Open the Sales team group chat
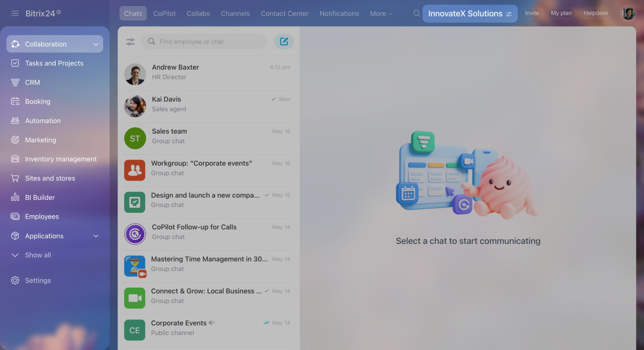Viewport: 644px width, 350px height. click(x=208, y=138)
